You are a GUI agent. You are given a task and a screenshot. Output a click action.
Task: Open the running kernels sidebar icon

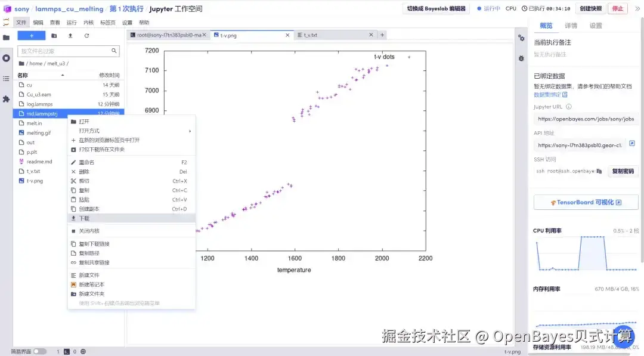click(x=6, y=58)
